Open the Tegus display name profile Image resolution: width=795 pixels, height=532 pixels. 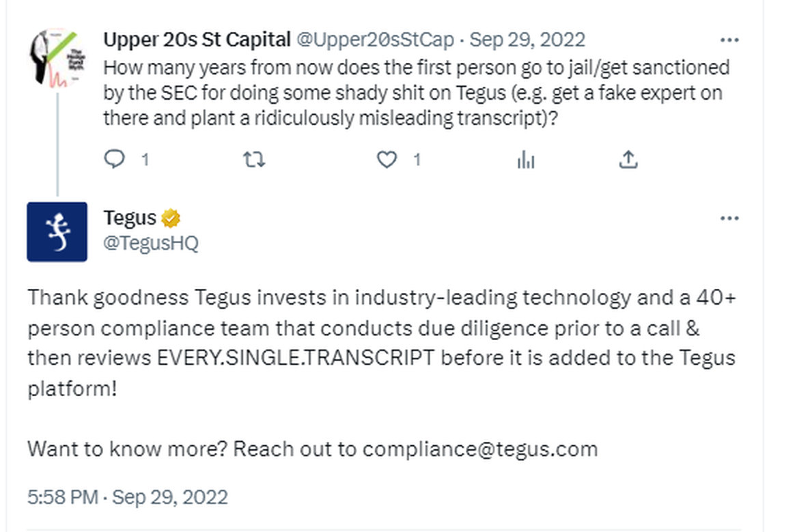[x=130, y=219]
